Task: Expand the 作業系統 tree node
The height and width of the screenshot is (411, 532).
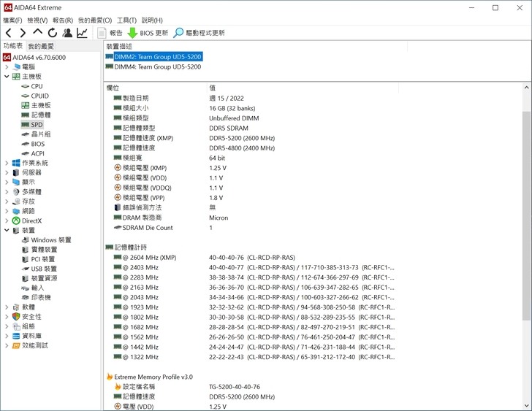Action: click(x=7, y=163)
